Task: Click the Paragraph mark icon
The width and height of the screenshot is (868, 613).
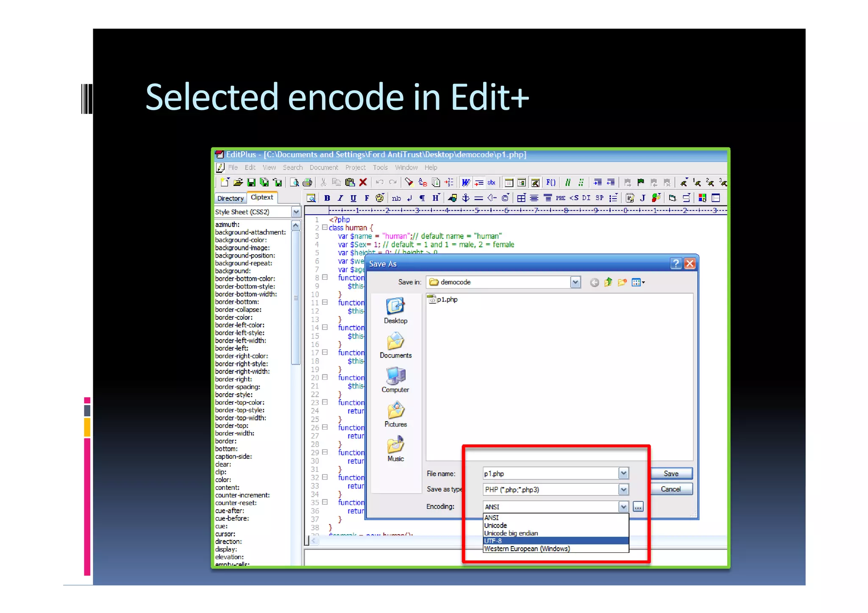Action: 422,198
